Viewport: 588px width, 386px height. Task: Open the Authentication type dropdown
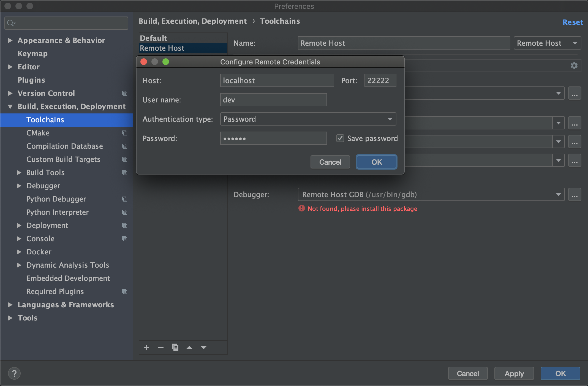308,119
